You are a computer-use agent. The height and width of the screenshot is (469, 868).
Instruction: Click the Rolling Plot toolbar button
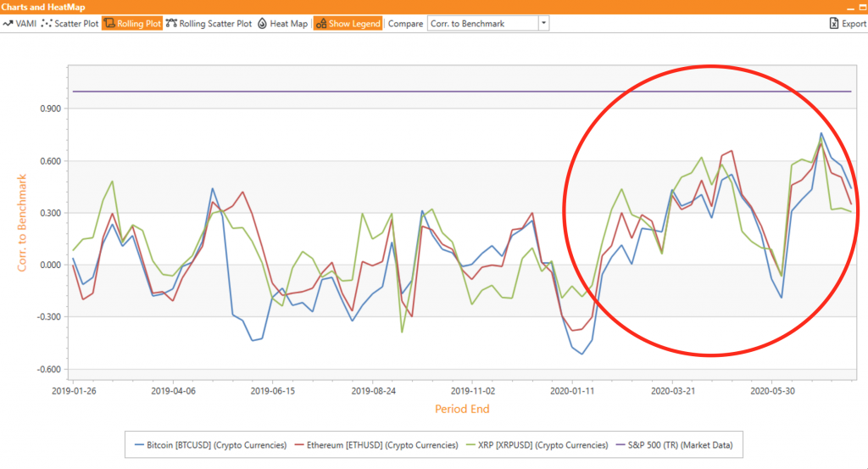click(x=132, y=24)
